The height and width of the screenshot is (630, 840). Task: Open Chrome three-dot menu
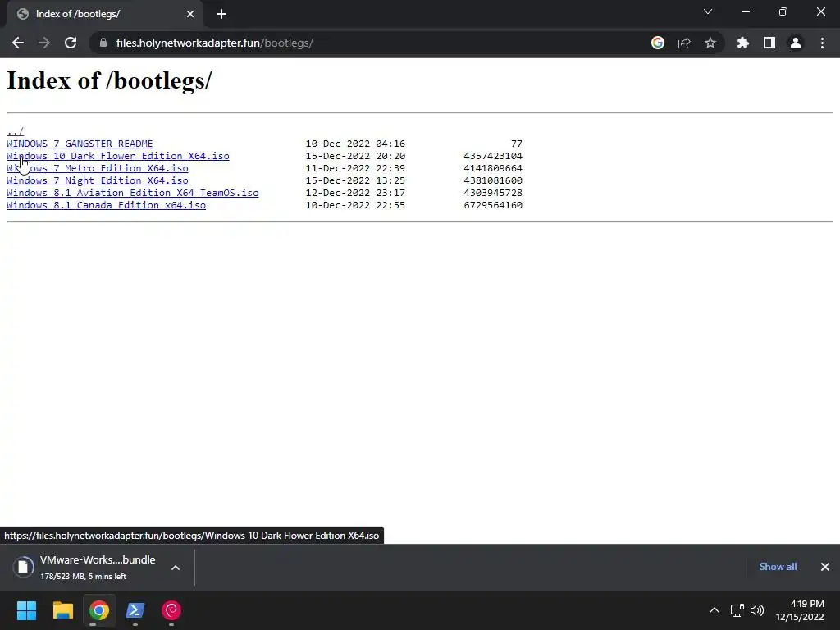[822, 43]
